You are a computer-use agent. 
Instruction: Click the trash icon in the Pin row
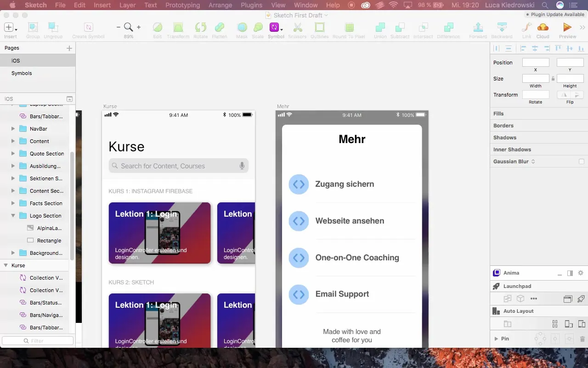[582, 339]
